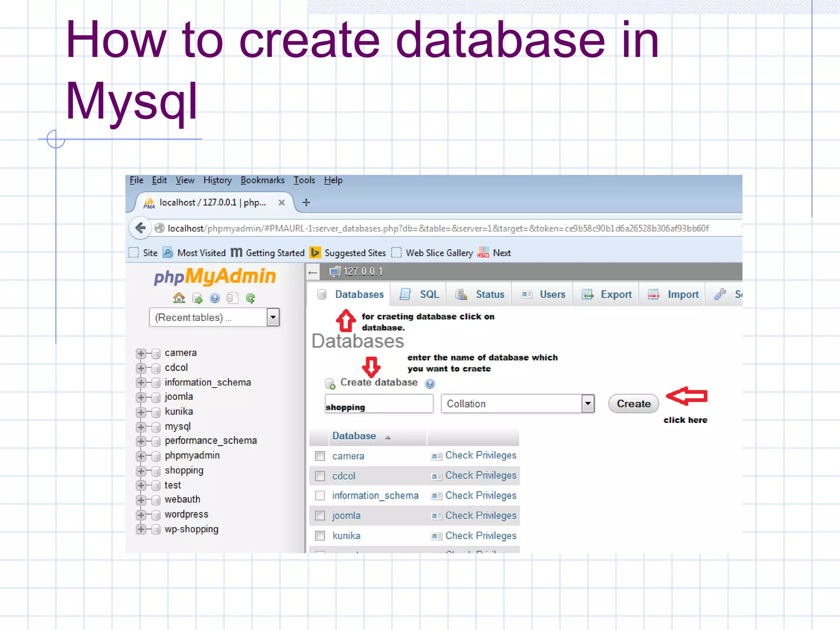
Task: Select webauth database in the tree
Action: (x=183, y=500)
